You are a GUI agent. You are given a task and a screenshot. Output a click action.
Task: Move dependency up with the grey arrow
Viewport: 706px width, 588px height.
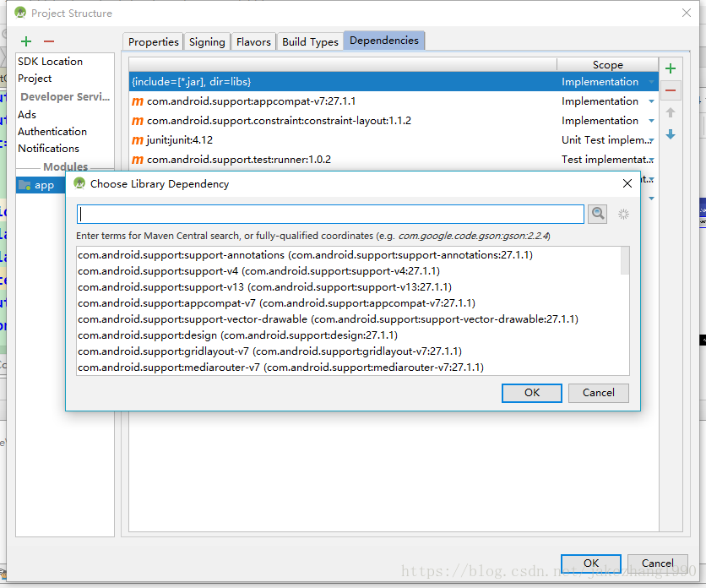(x=671, y=112)
